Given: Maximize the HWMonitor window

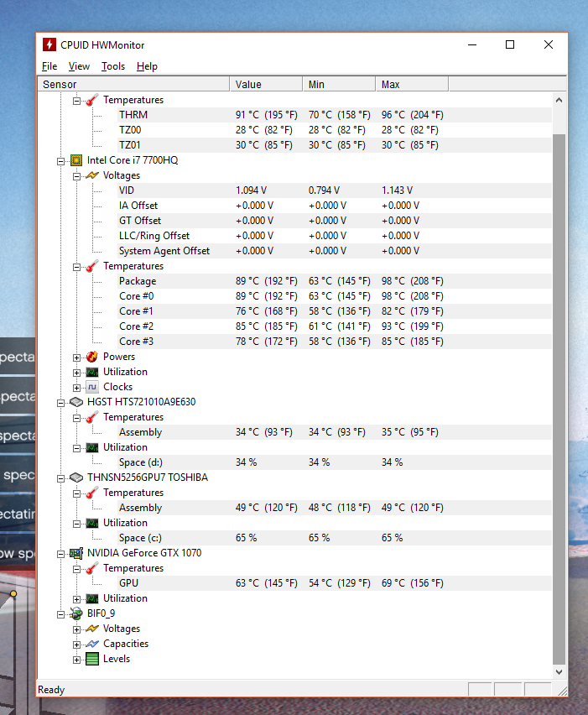Looking at the screenshot, I should 510,44.
